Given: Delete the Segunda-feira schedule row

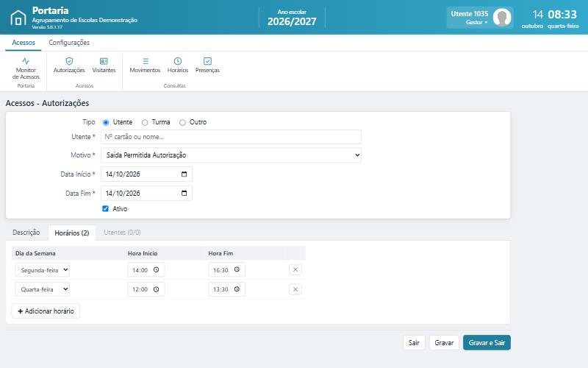Looking at the screenshot, I should (295, 269).
